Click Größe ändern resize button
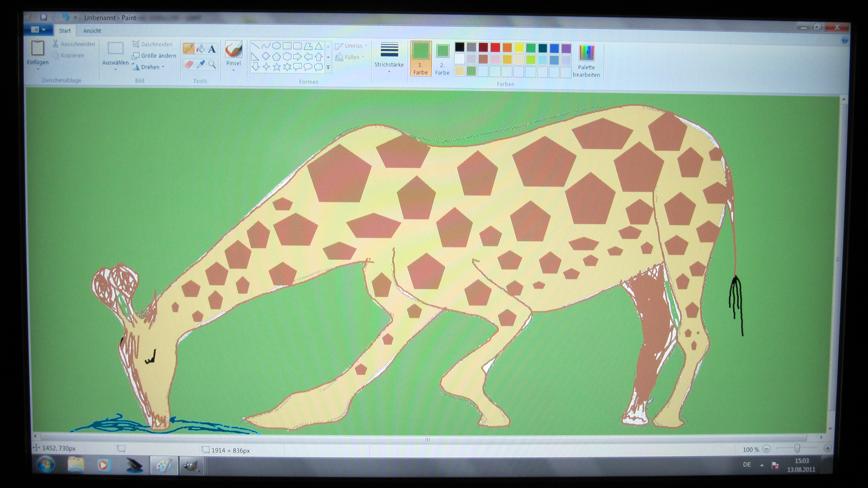This screenshot has width=868, height=488. point(154,56)
